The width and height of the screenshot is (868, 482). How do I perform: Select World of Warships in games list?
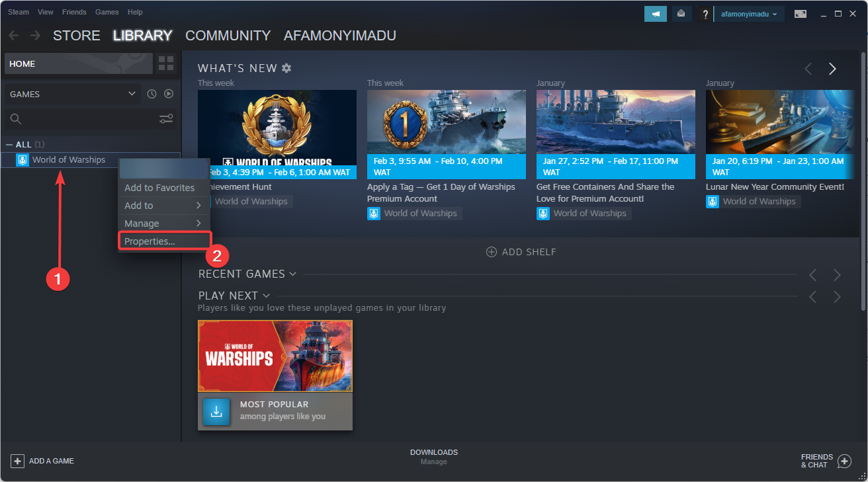pos(91,160)
